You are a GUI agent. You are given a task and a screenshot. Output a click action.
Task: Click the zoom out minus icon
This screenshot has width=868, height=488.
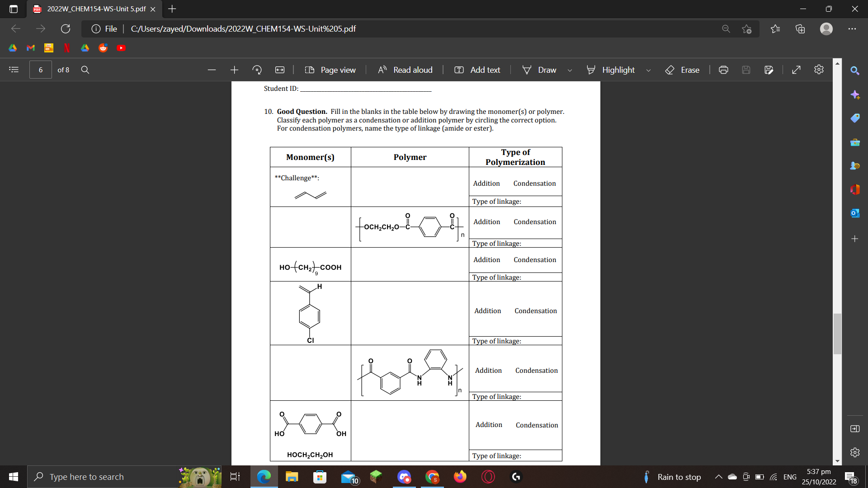[212, 70]
